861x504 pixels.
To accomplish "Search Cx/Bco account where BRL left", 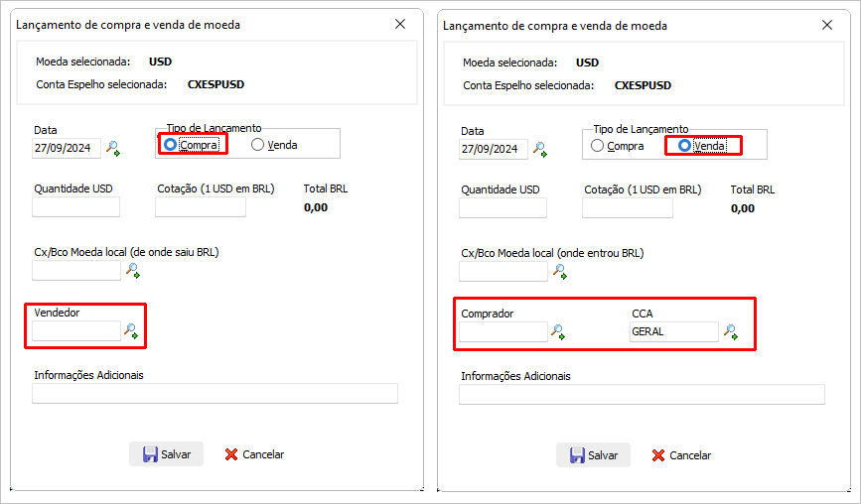I will click(133, 271).
